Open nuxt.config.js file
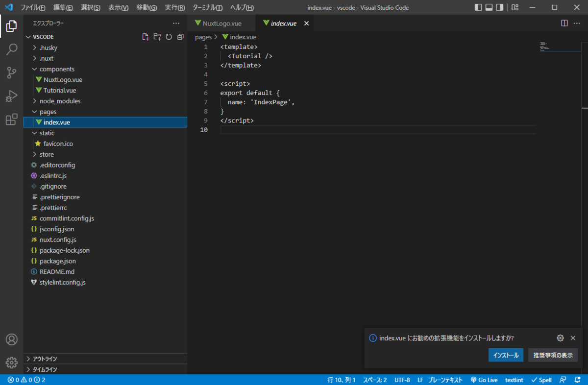 click(x=105, y=240)
